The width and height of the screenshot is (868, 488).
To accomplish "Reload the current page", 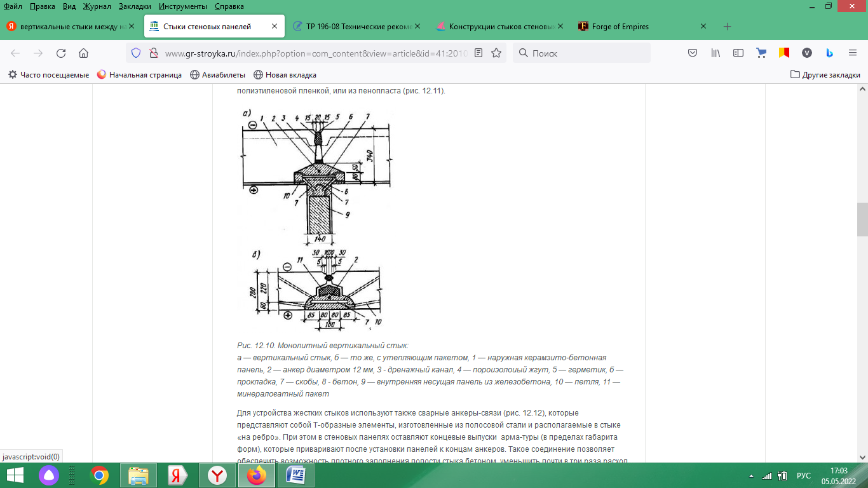I will [x=61, y=53].
